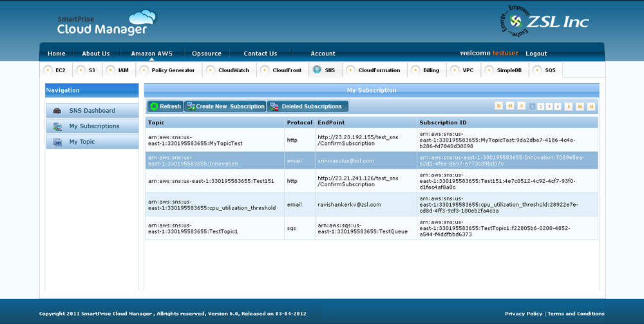Open Deleted Subscriptions
This screenshot has width=644, height=324.
pyautogui.click(x=308, y=106)
